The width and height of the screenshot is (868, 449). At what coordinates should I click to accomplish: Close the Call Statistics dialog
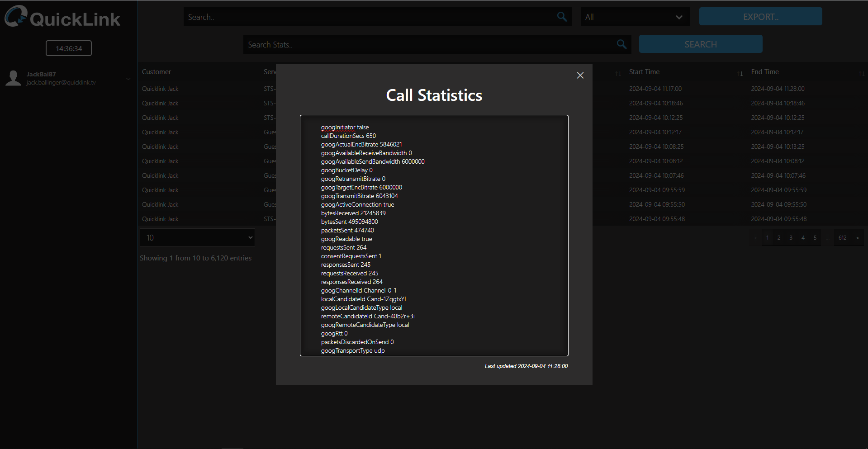pyautogui.click(x=580, y=76)
